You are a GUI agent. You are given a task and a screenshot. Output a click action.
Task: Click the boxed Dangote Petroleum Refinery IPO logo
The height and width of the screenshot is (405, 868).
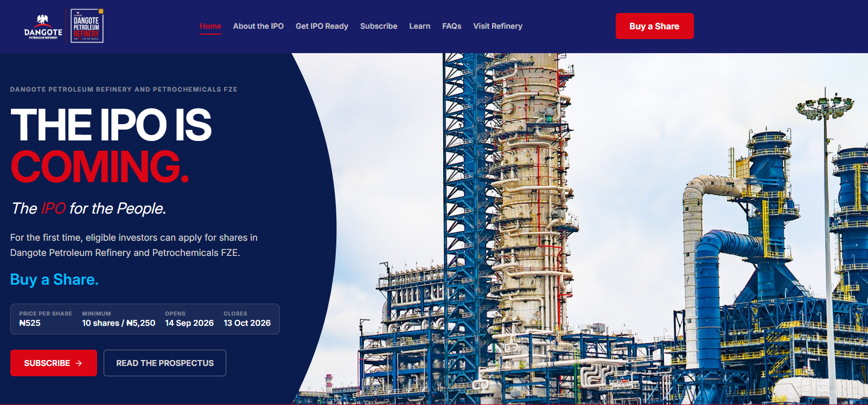(87, 25)
